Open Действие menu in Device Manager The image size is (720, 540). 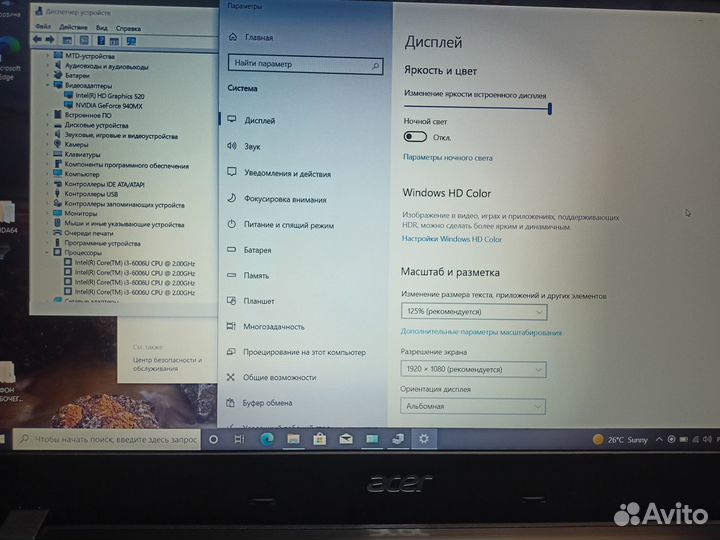(73, 27)
